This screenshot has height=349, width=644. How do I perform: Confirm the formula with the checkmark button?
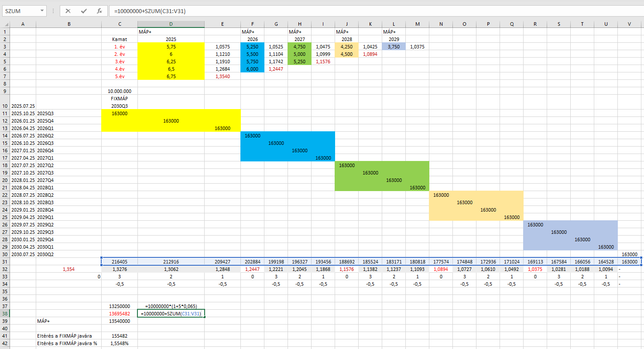coord(84,11)
